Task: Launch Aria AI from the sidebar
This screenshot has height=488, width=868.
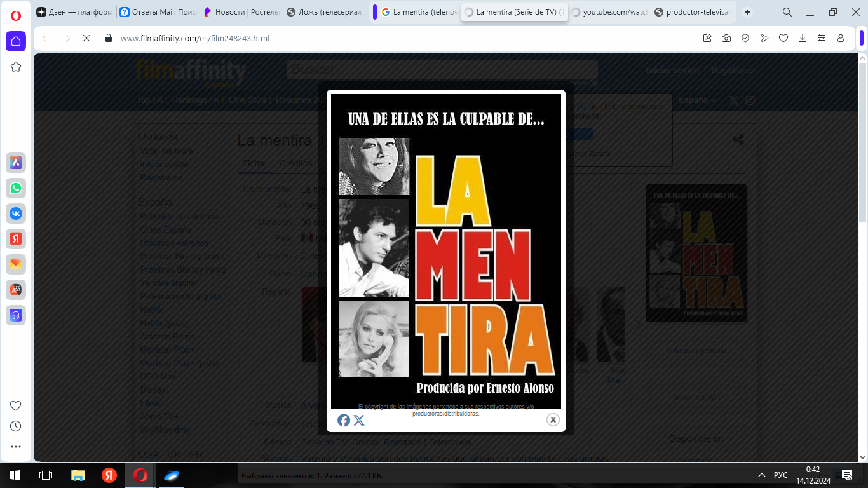Action: (x=16, y=163)
